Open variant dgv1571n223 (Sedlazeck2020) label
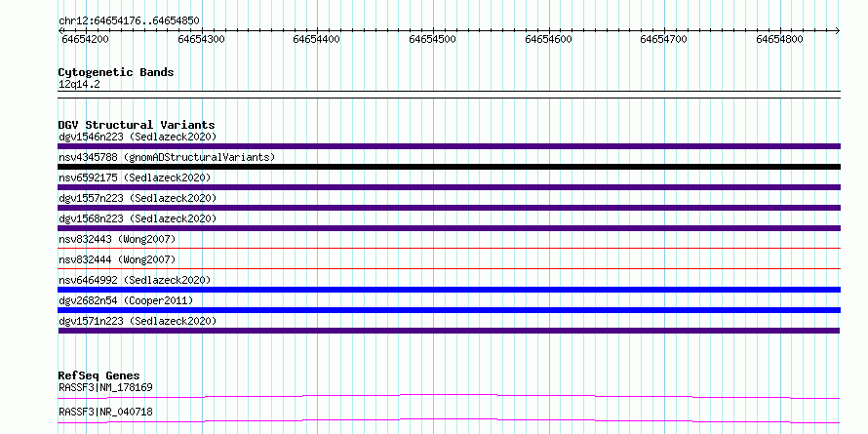Image resolution: width=868 pixels, height=434 pixels. click(x=138, y=321)
